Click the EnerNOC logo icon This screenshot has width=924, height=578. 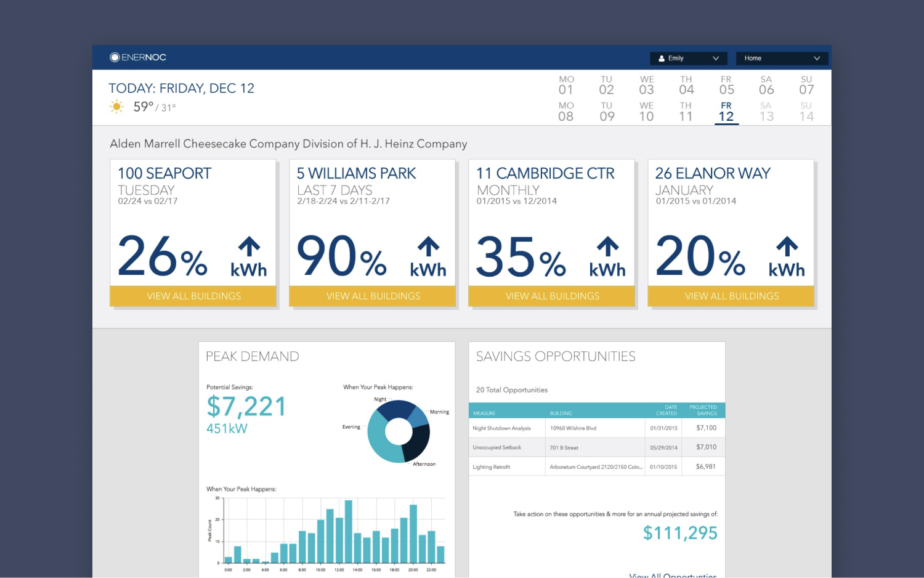pos(115,57)
